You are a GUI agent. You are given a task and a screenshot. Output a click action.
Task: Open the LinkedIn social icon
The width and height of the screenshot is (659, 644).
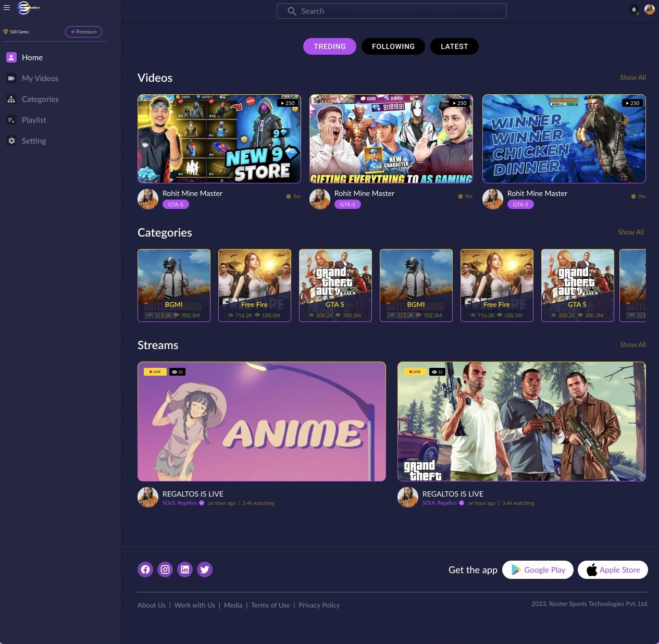coord(185,569)
